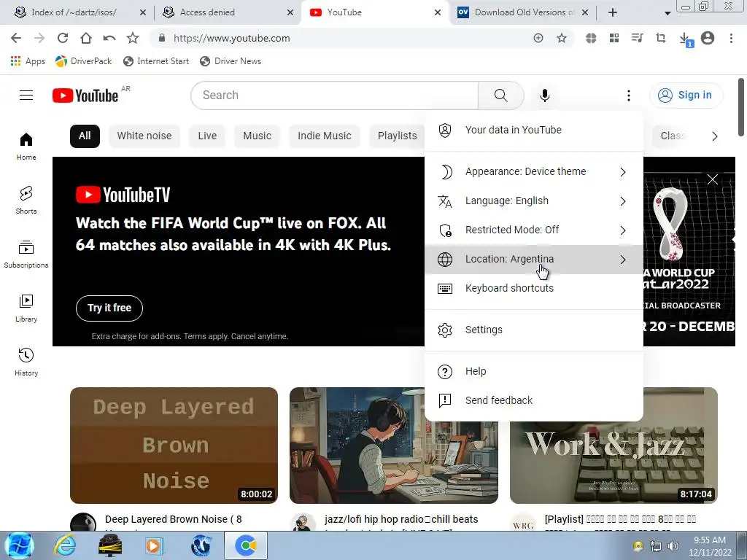Open Shorts in YouTube sidebar

click(x=26, y=200)
